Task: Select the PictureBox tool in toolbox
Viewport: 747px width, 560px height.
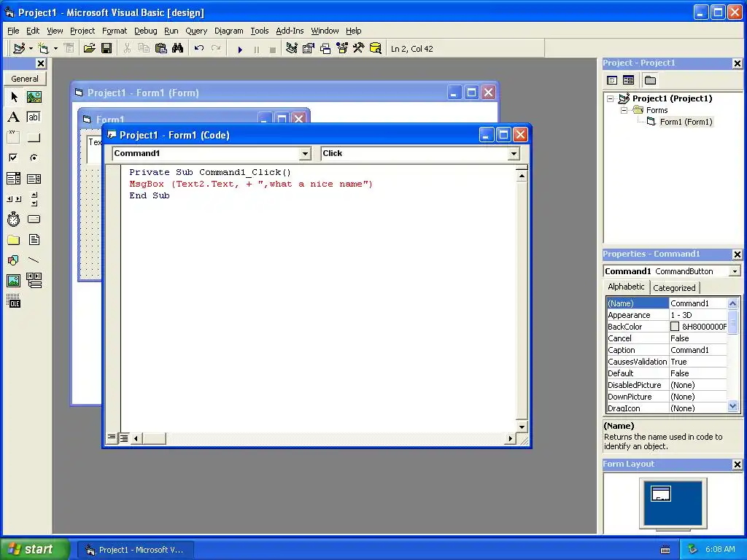Action: [x=34, y=97]
